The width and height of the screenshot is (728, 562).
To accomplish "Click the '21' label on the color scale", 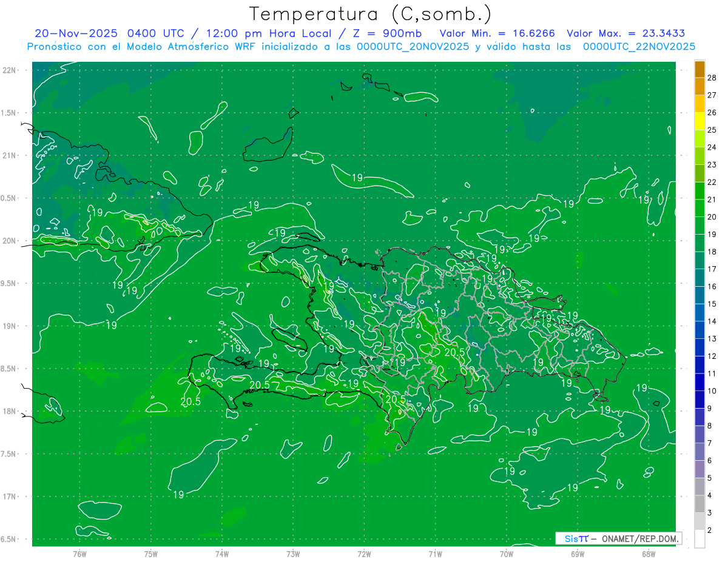I will coord(712,199).
